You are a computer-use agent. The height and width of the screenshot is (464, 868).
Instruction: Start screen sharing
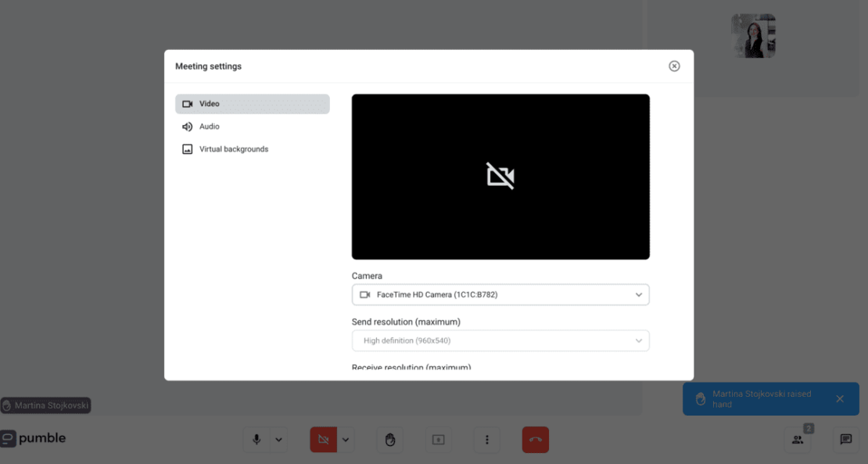click(x=438, y=439)
